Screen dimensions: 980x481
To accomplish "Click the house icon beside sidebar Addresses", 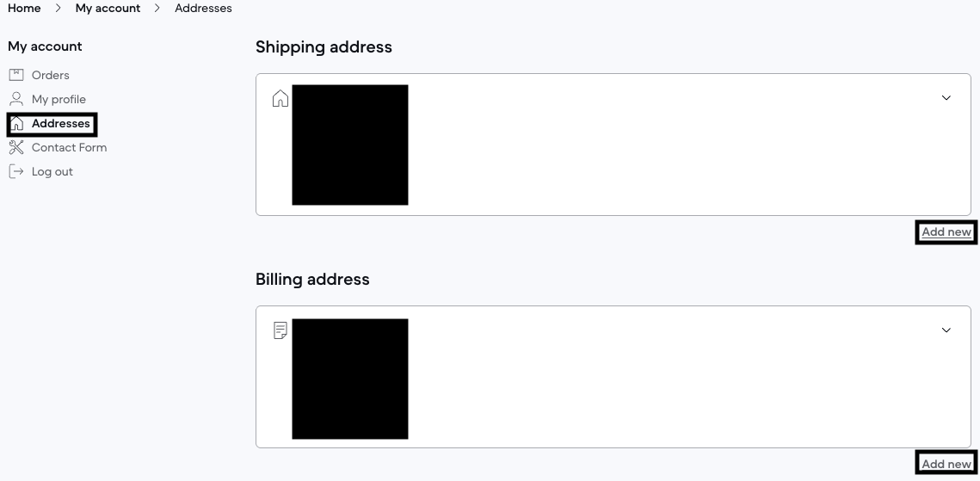I will coord(17,124).
